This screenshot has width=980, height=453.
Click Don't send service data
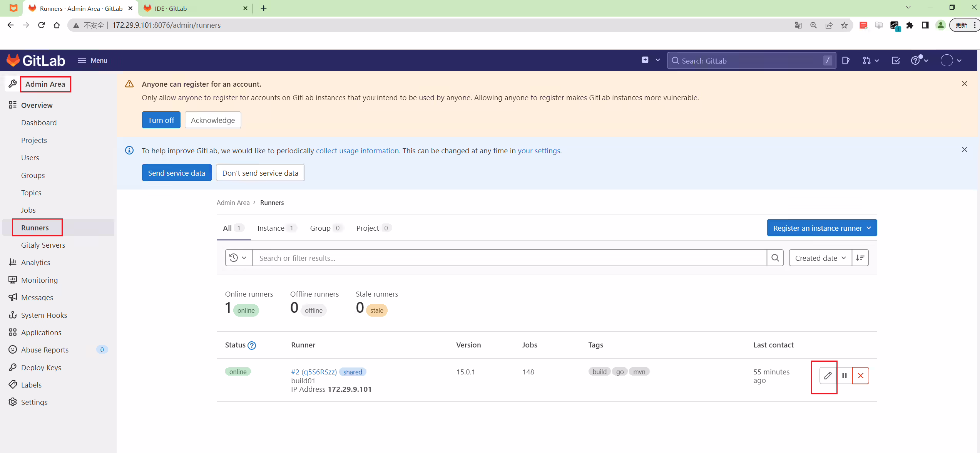[x=260, y=173]
